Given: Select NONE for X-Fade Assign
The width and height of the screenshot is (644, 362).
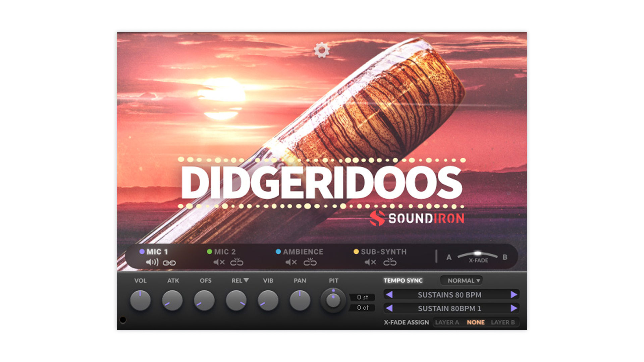Looking at the screenshot, I should pyautogui.click(x=475, y=322).
